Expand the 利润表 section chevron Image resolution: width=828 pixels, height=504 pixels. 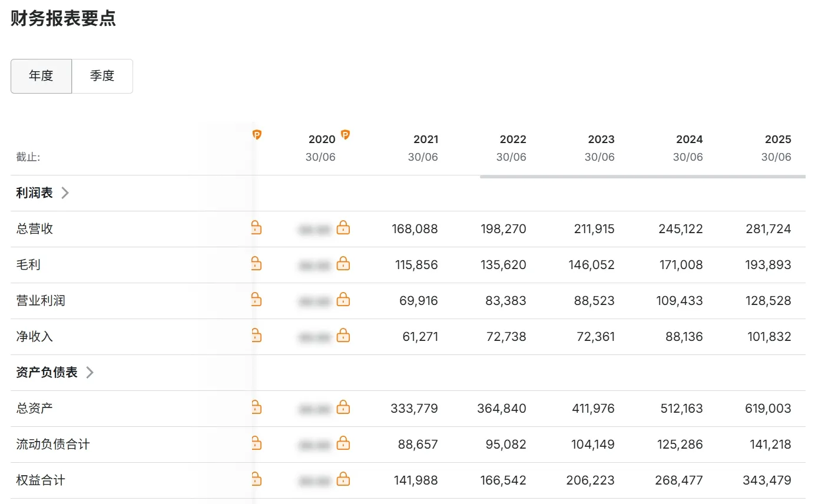65,193
